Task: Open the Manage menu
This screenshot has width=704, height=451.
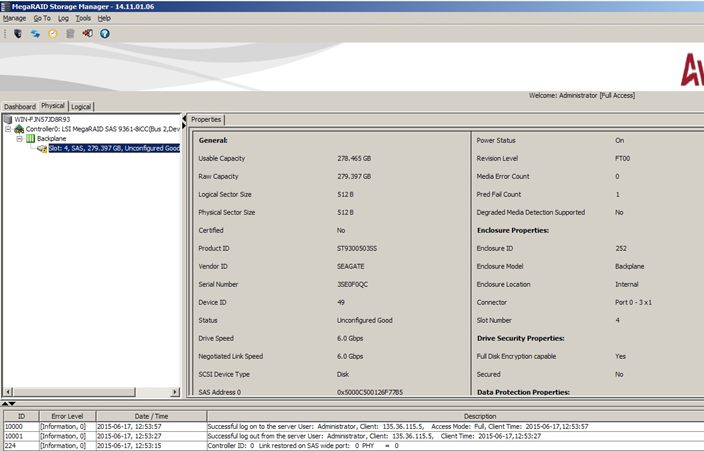Action: [x=14, y=18]
